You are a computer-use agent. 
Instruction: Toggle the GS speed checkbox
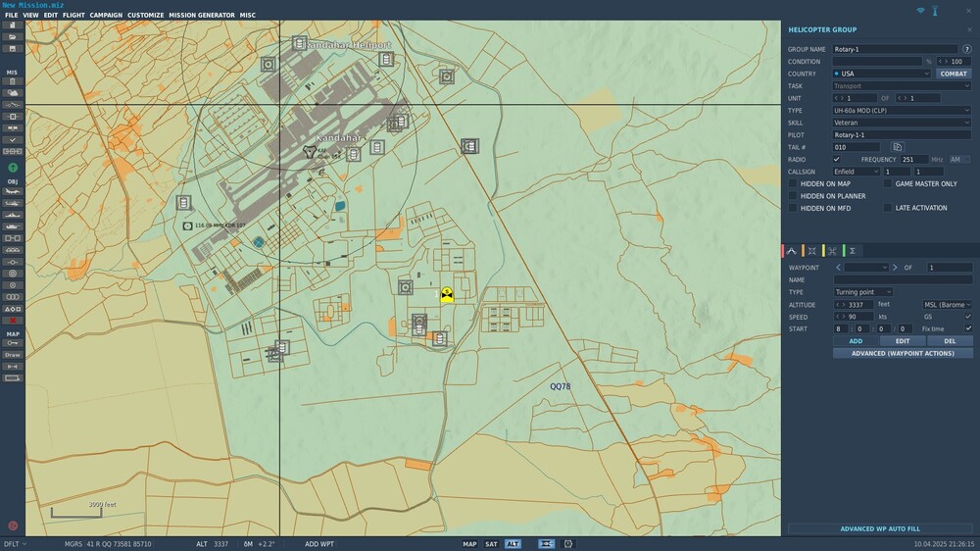(x=968, y=317)
